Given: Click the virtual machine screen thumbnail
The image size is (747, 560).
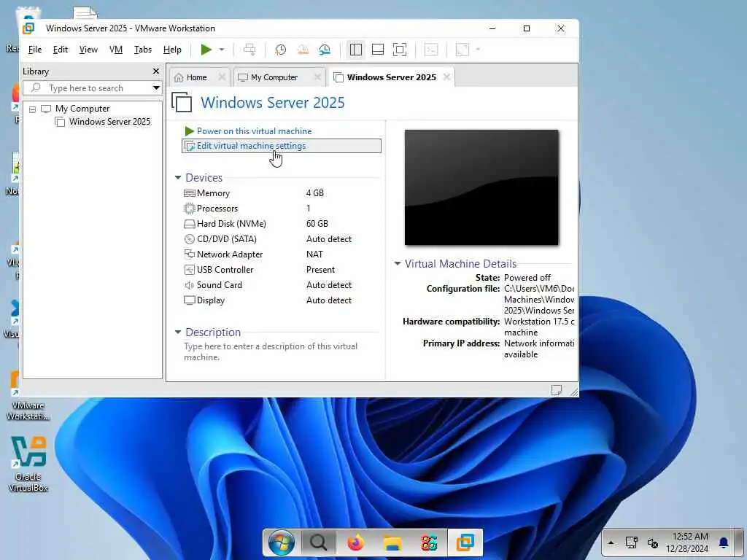Looking at the screenshot, I should click(481, 187).
